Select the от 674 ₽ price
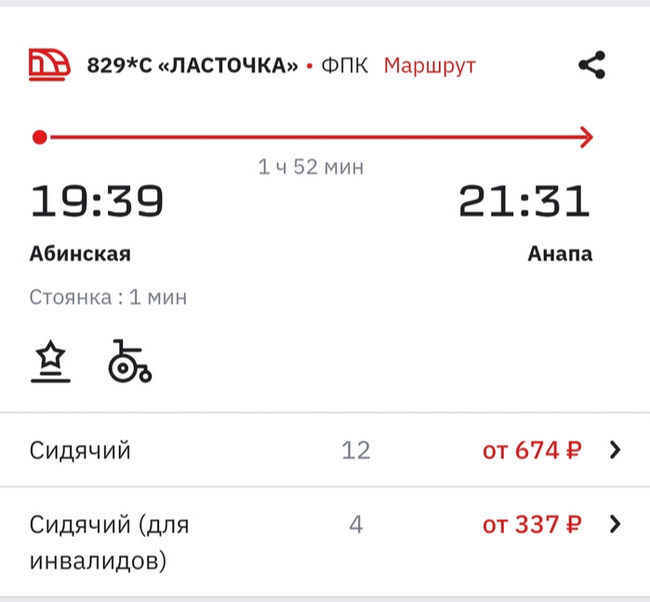This screenshot has width=650, height=602. point(532,451)
